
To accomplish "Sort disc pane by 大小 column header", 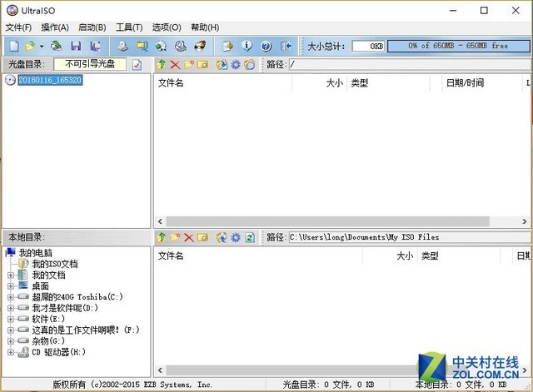I will click(x=320, y=83).
